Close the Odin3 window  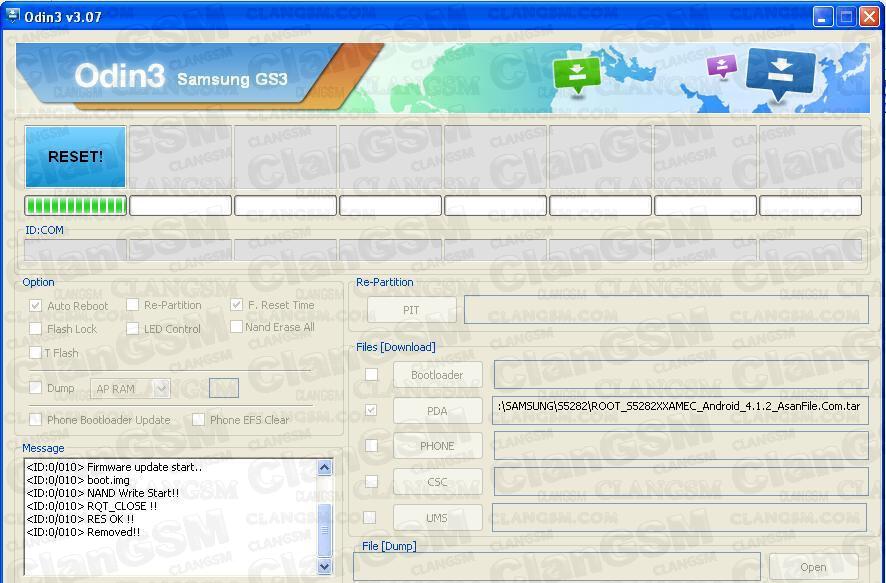tap(869, 17)
